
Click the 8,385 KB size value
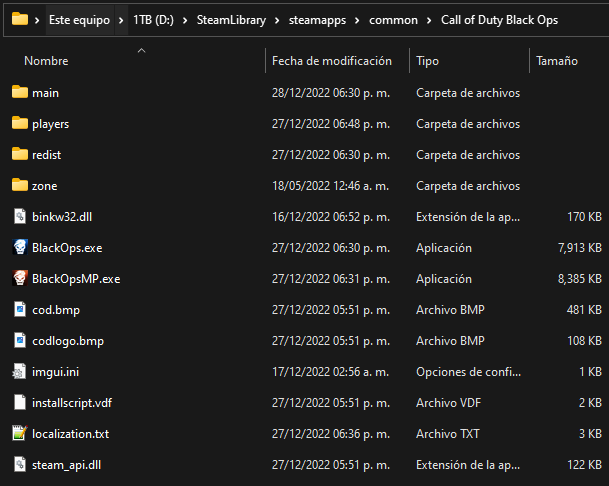pyautogui.click(x=579, y=279)
